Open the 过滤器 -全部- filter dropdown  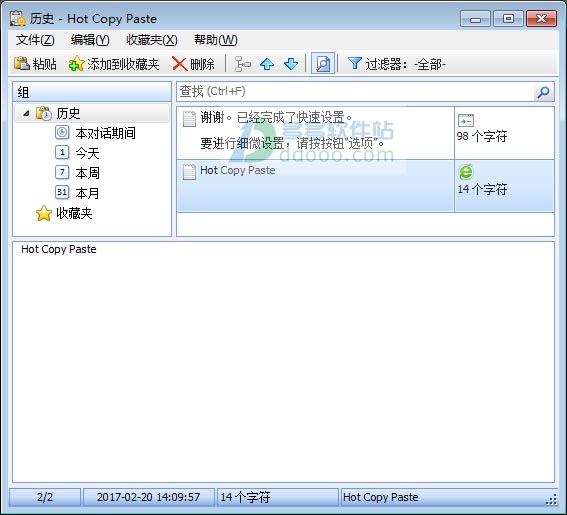[397, 64]
